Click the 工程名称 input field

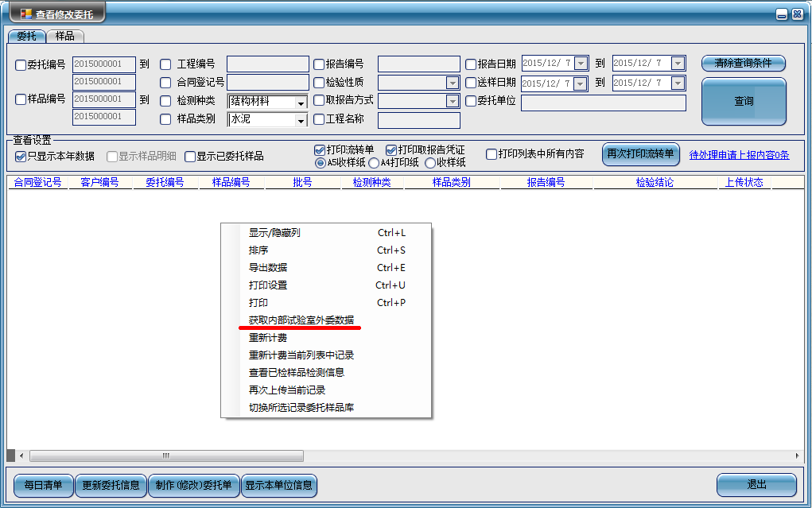(418, 121)
